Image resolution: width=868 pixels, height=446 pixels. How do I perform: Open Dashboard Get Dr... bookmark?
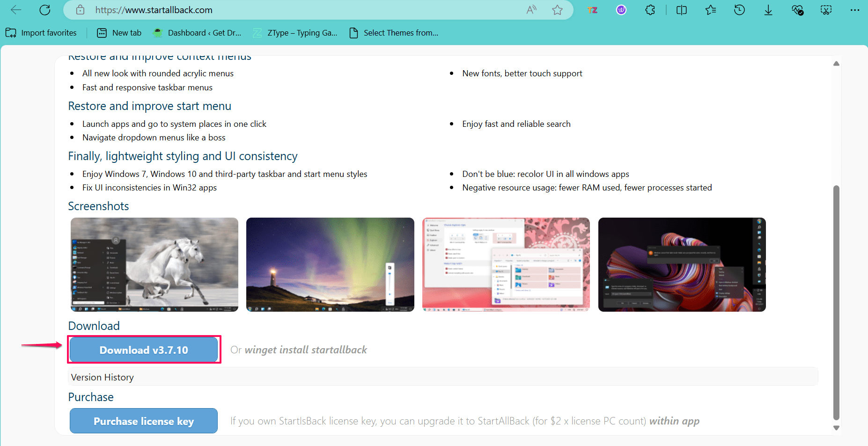tap(197, 33)
